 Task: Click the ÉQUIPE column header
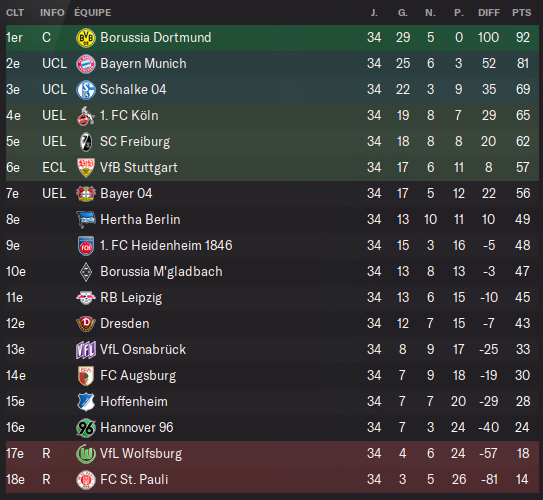[92, 13]
